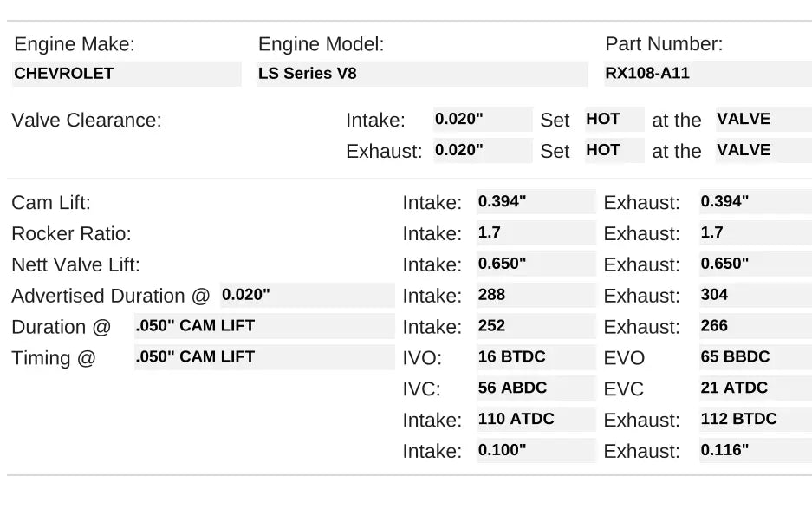Screen dimensions: 812x509
Task: Select the Exhaust Rocker Ratio field
Action: coord(755,233)
